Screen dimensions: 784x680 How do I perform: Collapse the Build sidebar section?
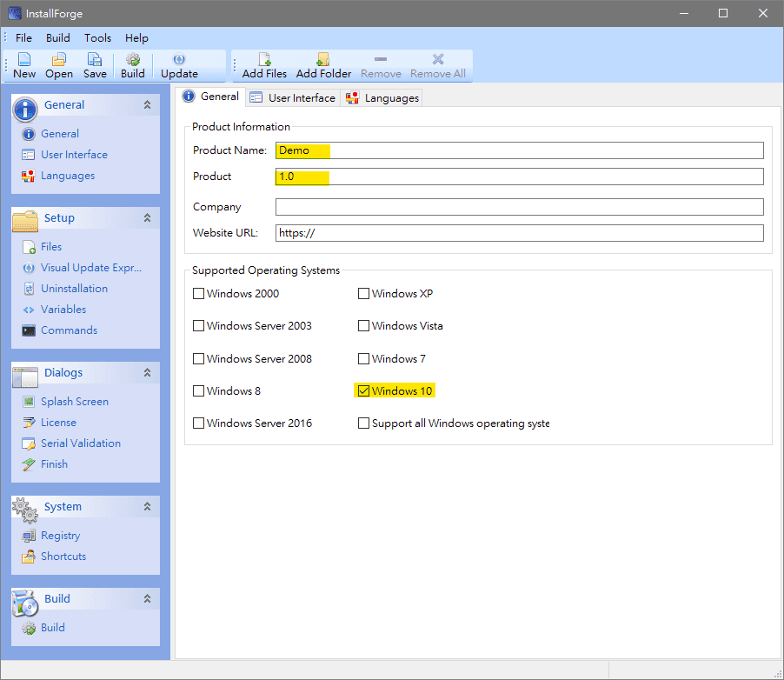coord(147,598)
